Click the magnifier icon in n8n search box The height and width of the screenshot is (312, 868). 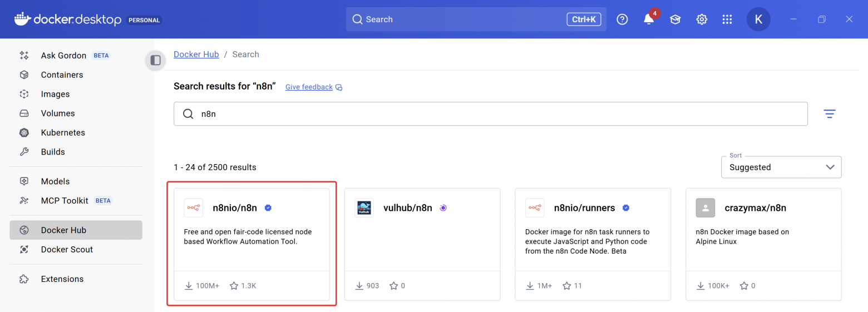click(x=188, y=114)
